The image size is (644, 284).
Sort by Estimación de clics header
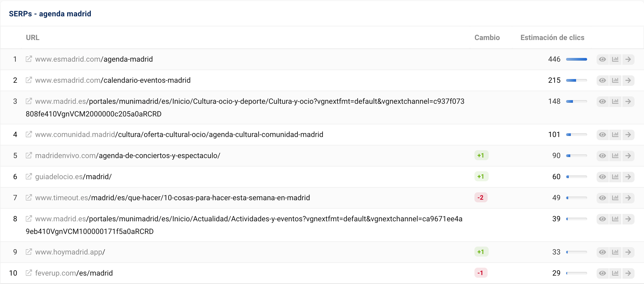(552, 37)
